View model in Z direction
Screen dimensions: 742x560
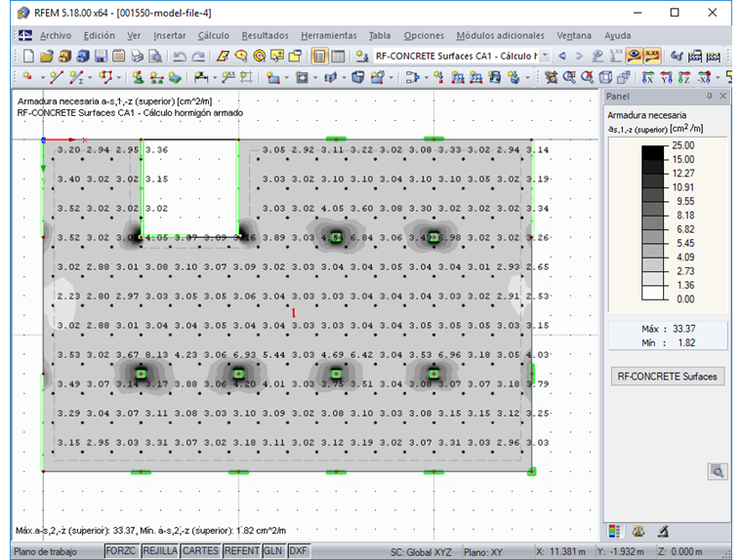coord(684,77)
